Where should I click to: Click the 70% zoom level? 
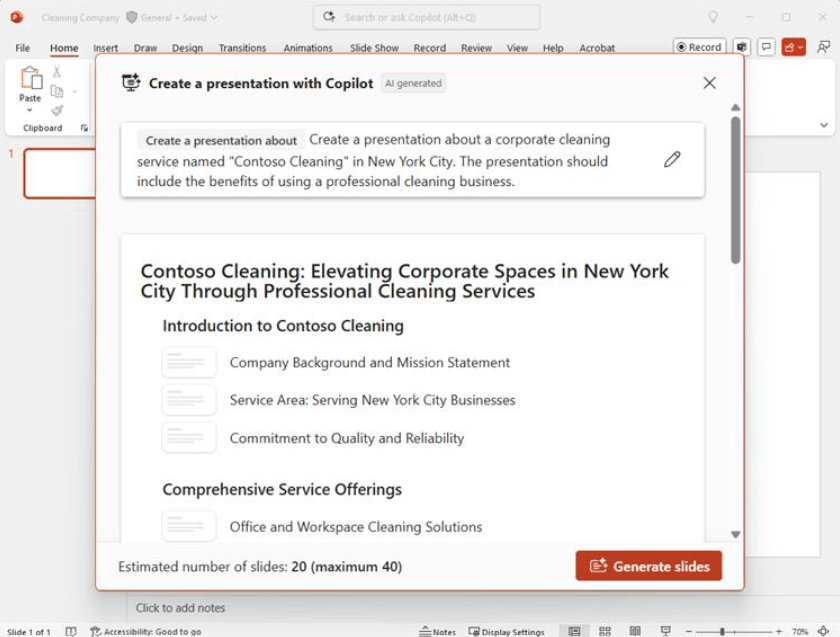(800, 632)
